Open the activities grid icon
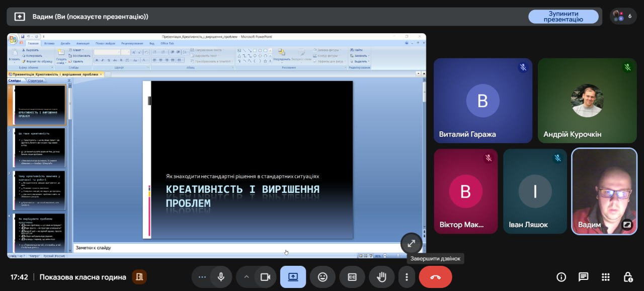 pyautogui.click(x=606, y=277)
